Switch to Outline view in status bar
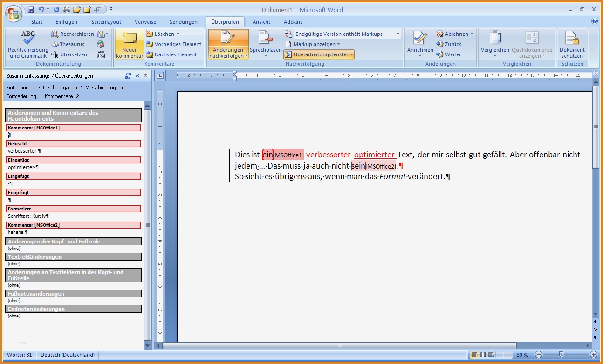The image size is (603, 364). [x=500, y=355]
